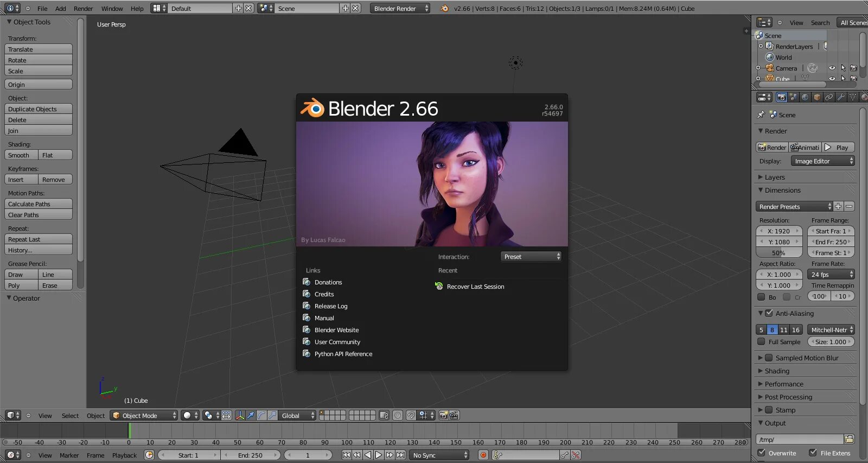Click the Translate button
This screenshot has height=463, width=868.
point(39,49)
